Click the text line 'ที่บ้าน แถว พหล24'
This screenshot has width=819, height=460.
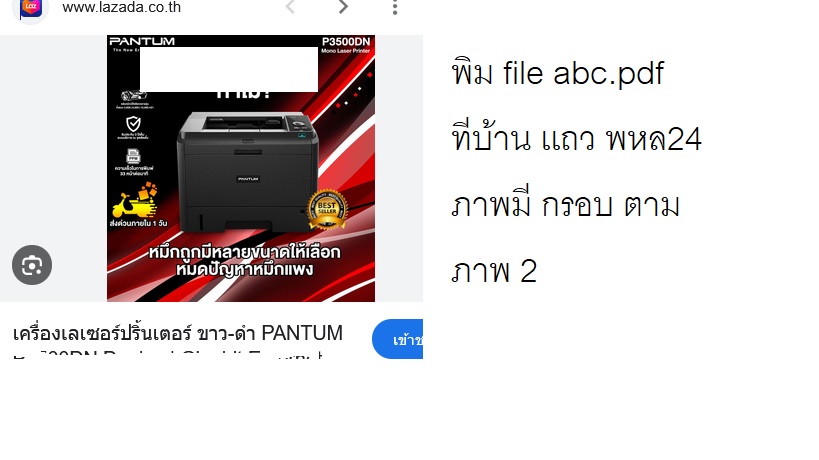(x=577, y=138)
